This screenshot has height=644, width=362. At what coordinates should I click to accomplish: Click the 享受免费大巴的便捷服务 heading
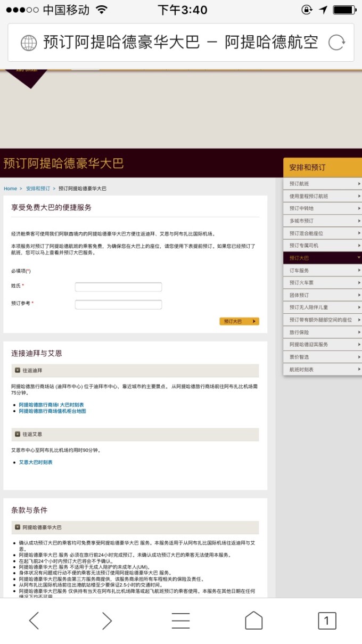51,207
